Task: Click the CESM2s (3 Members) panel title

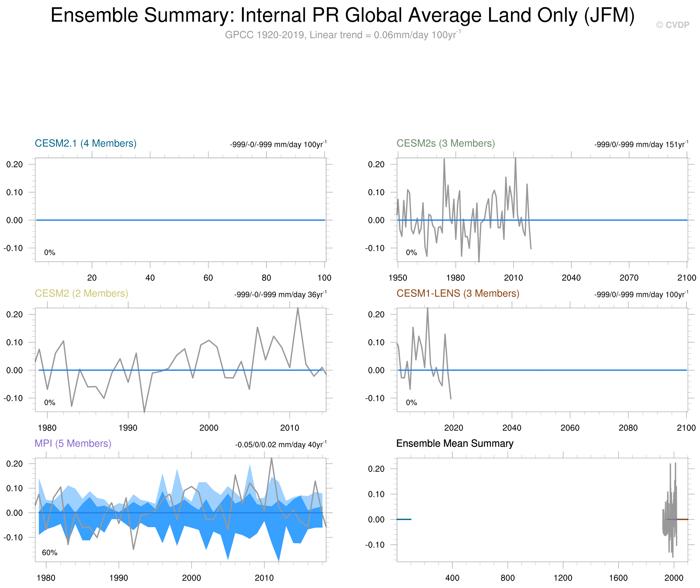Action: [x=446, y=143]
